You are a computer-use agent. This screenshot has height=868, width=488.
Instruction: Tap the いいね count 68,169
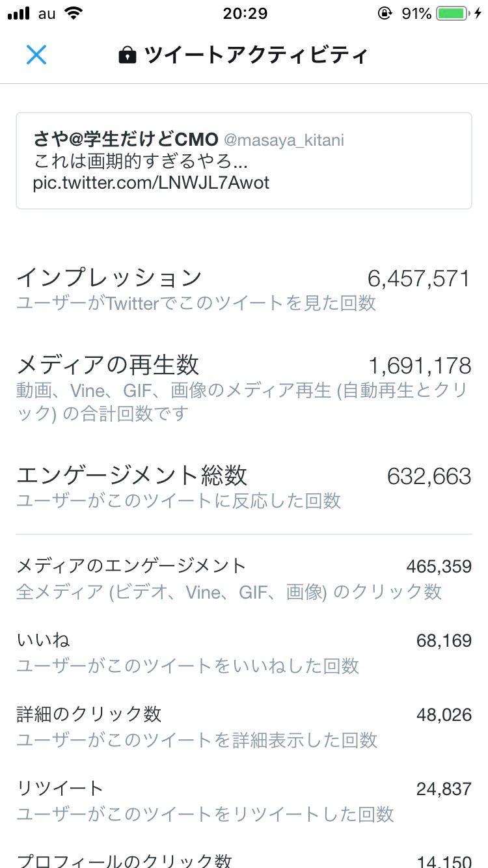(x=444, y=642)
